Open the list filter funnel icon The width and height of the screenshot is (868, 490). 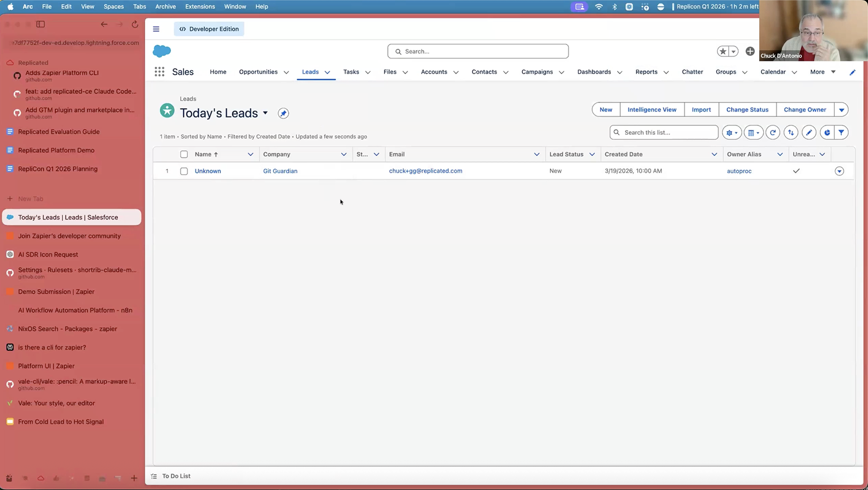841,132
